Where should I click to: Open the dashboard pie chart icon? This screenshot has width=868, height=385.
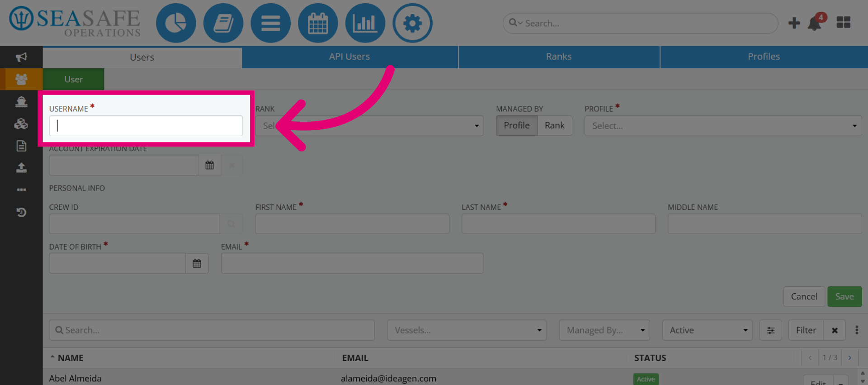click(x=176, y=23)
